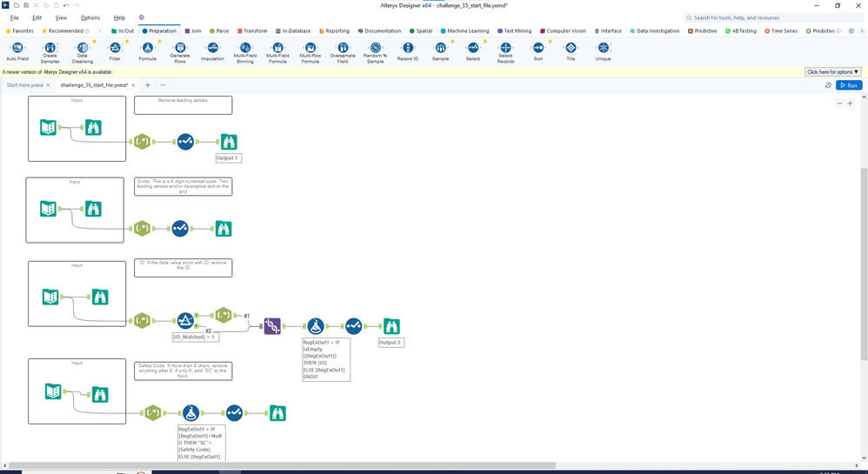
Task: Select the Sample tool in the palette
Action: 440,48
